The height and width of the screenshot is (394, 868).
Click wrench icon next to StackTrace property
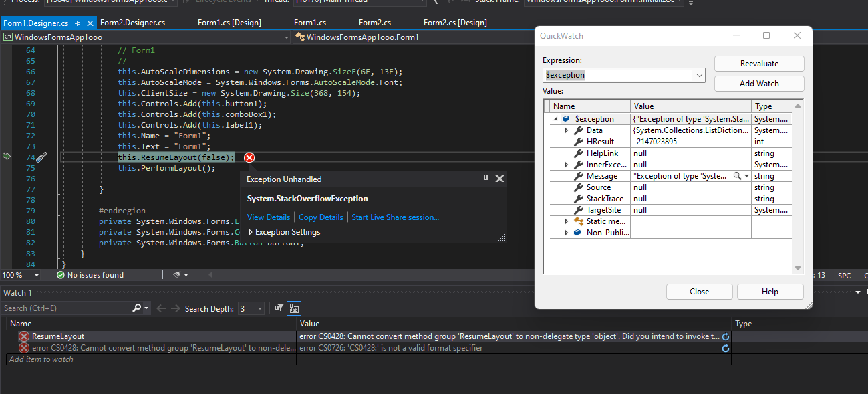(x=579, y=199)
